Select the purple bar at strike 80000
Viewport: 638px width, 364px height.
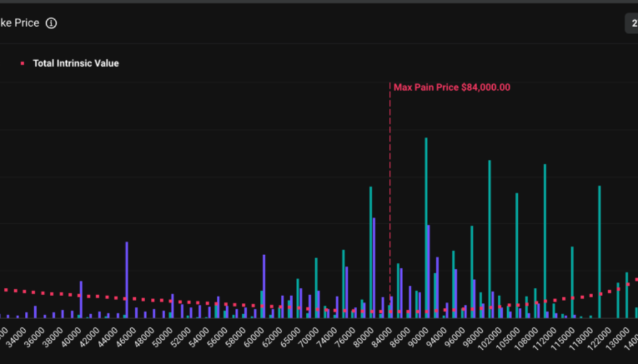pyautogui.click(x=374, y=268)
